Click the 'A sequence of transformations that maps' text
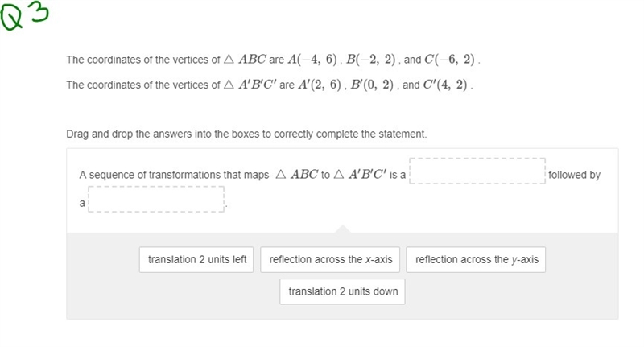Viewport: 644px width, 347px height. (x=174, y=175)
